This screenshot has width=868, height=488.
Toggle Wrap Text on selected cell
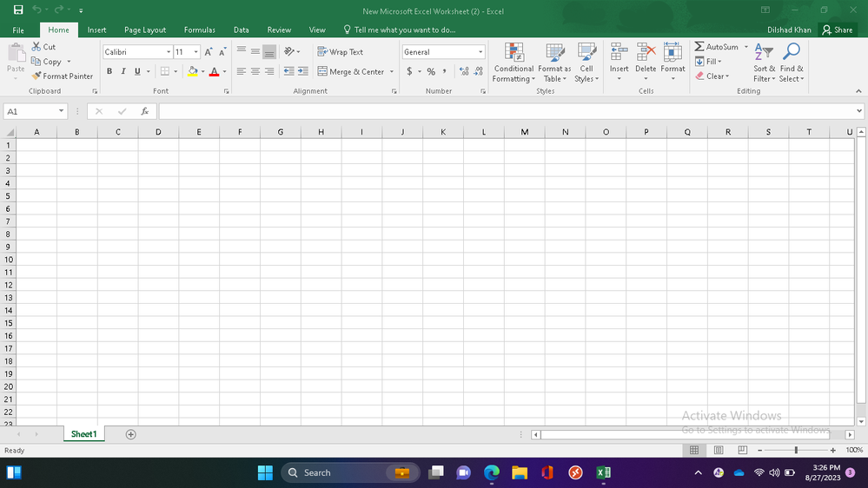click(x=341, y=52)
